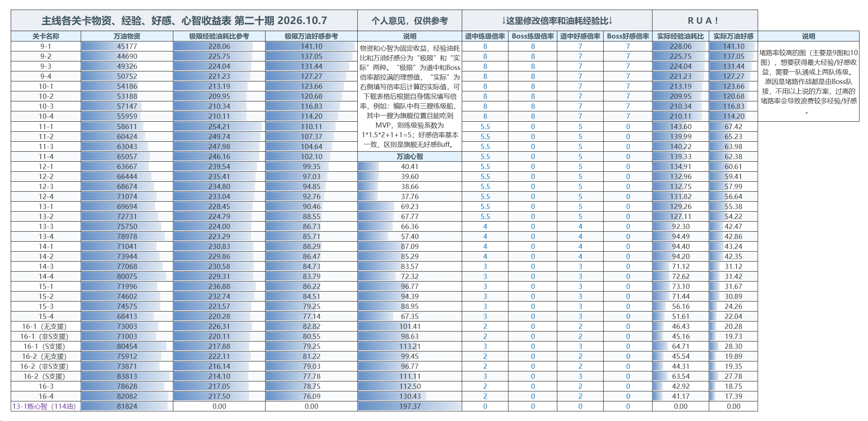Select the Boss练级倍率 column header

click(533, 36)
